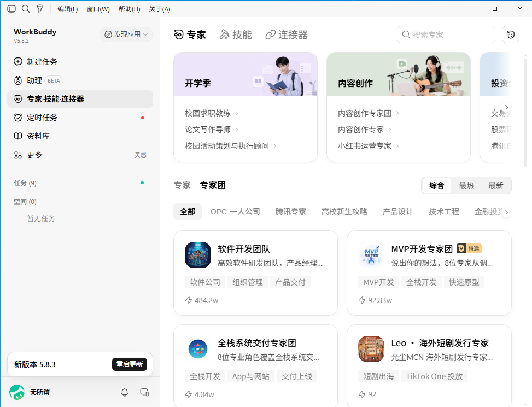The height and width of the screenshot is (407, 532).
Task: Open 校园求职教练 entry
Action: 212,113
